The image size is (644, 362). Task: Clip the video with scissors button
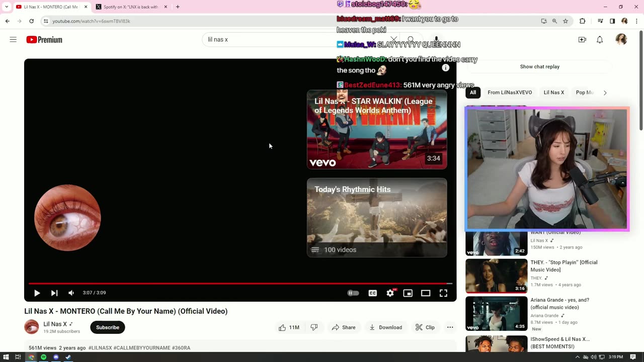point(425,327)
